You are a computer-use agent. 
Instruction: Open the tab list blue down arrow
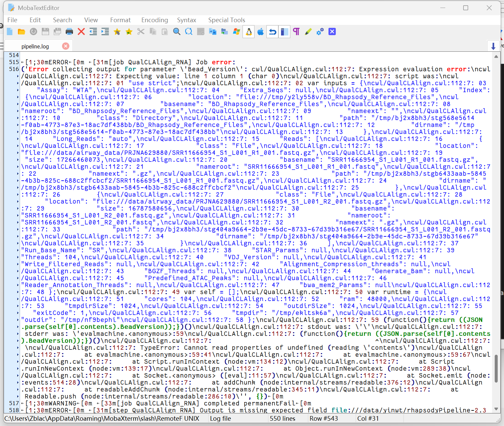(x=493, y=46)
